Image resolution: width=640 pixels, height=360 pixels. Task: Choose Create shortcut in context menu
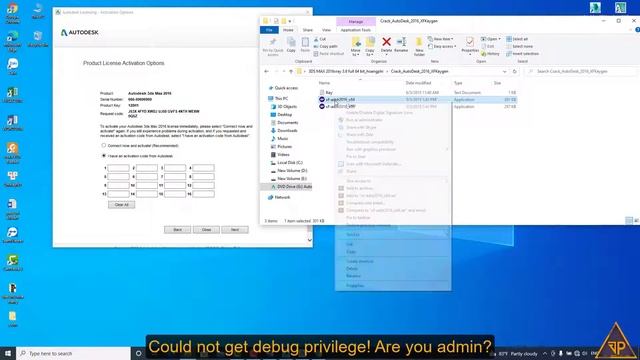[x=360, y=261]
